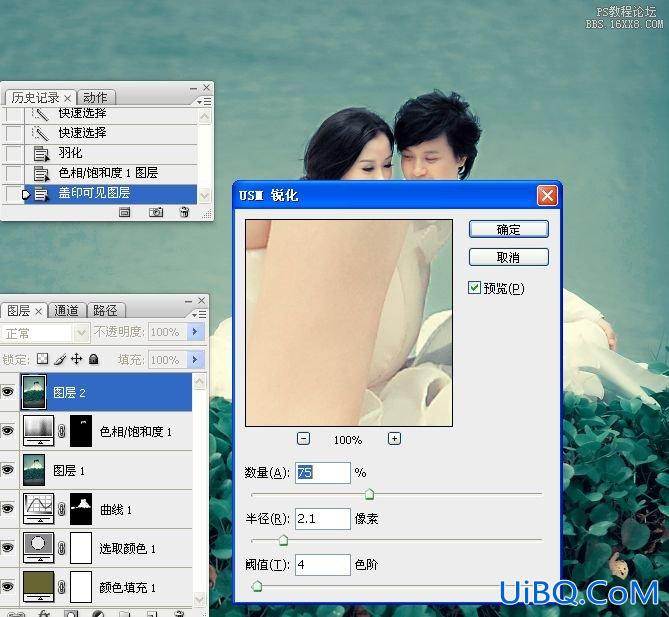Click the 阈值 threshold slider handle
The image size is (669, 617).
pos(257,586)
